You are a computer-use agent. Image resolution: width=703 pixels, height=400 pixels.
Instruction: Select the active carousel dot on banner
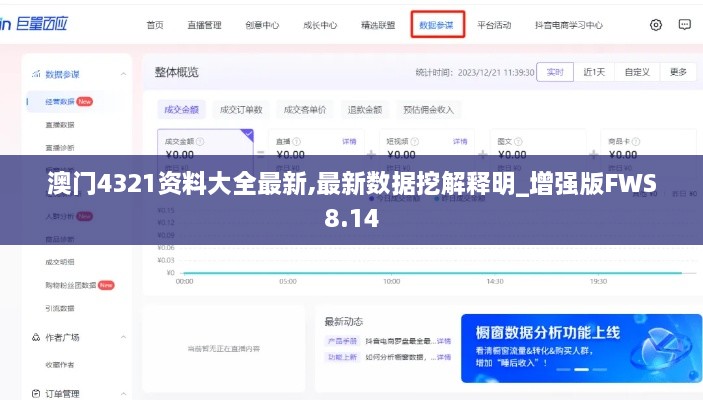tap(581, 370)
